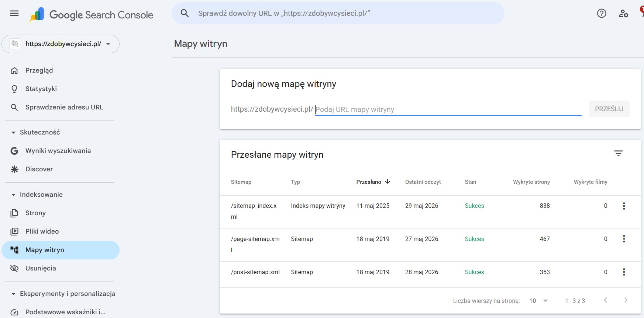Open the /sitemap_index.xml sitemap row
Image resolution: width=644 pixels, height=318 pixels.
click(x=430, y=212)
